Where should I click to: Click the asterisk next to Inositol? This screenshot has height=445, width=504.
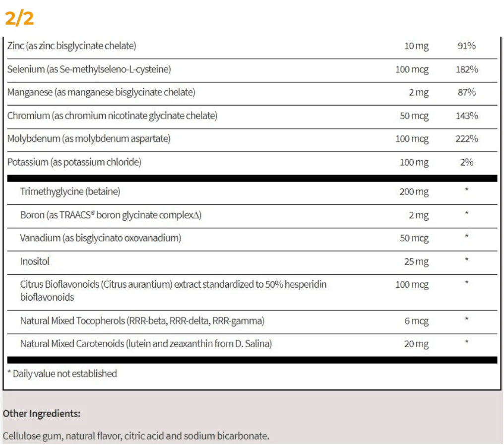[467, 259]
